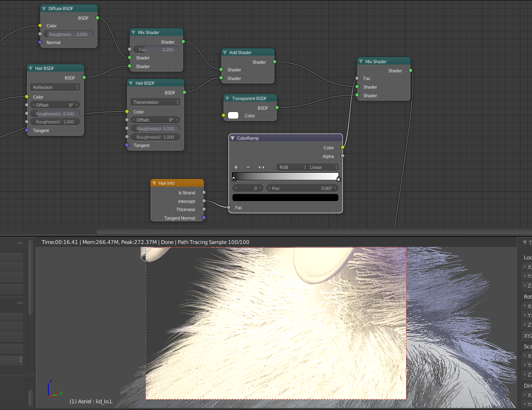Click the stop index stepper left arrow
532x410 pixels.
(236, 188)
